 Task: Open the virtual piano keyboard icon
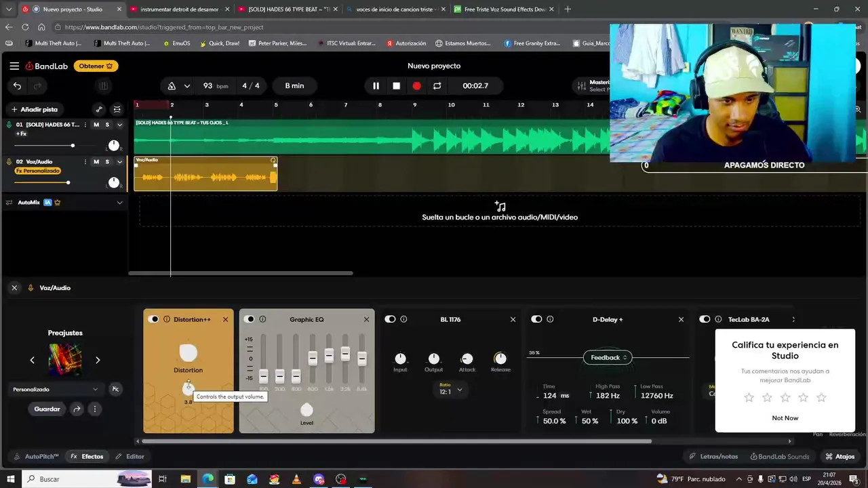tap(103, 86)
